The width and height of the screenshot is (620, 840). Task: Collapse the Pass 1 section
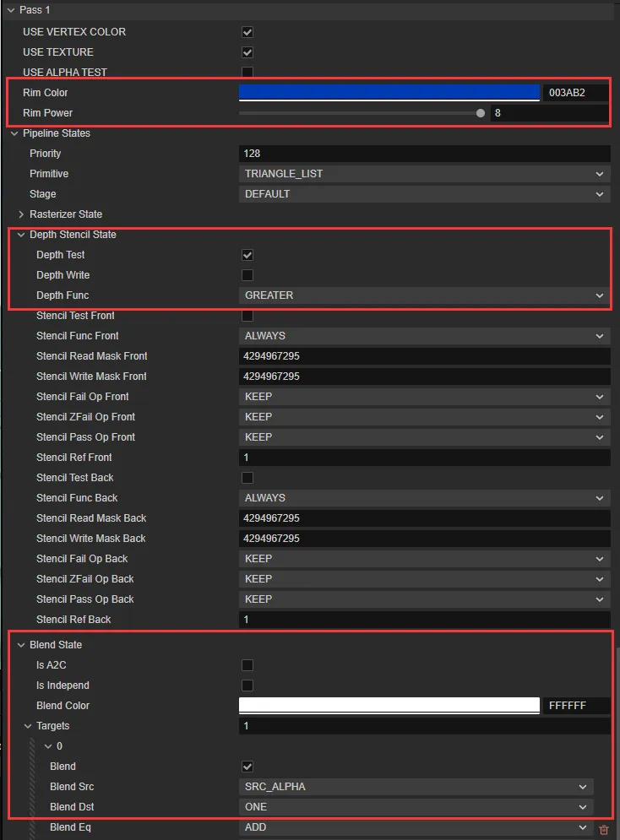[11, 10]
